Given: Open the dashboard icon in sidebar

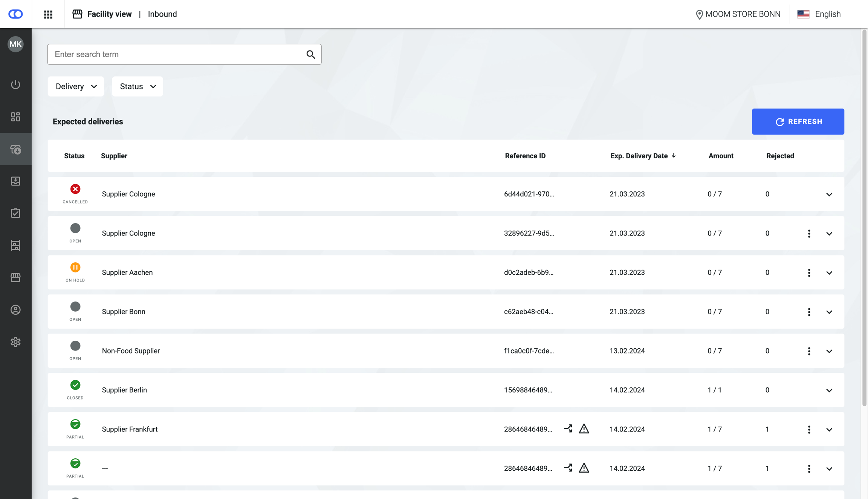Looking at the screenshot, I should 15,117.
